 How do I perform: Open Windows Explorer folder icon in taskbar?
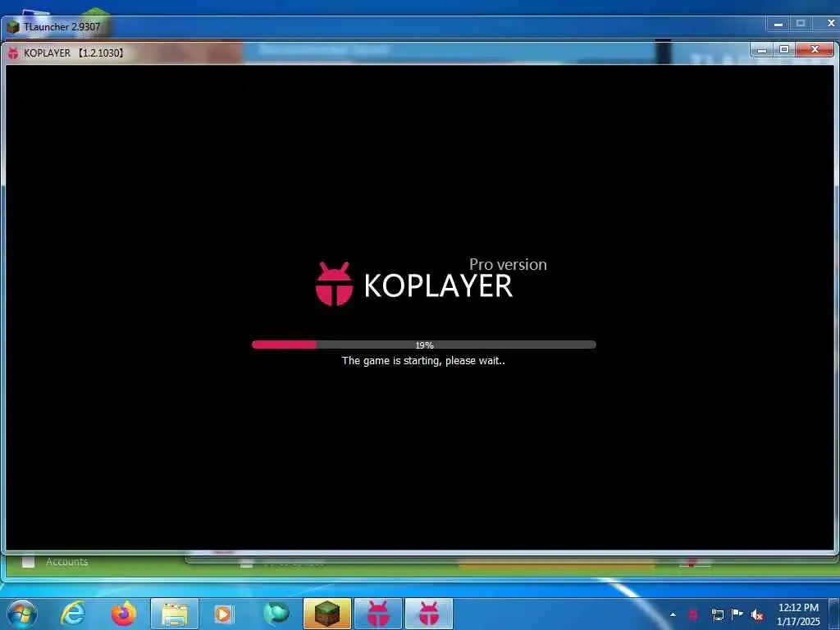pyautogui.click(x=175, y=614)
